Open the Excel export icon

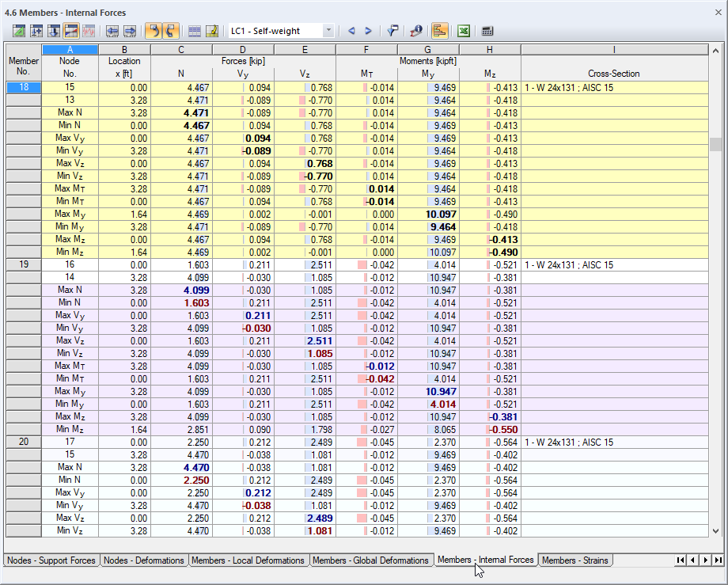click(x=463, y=31)
